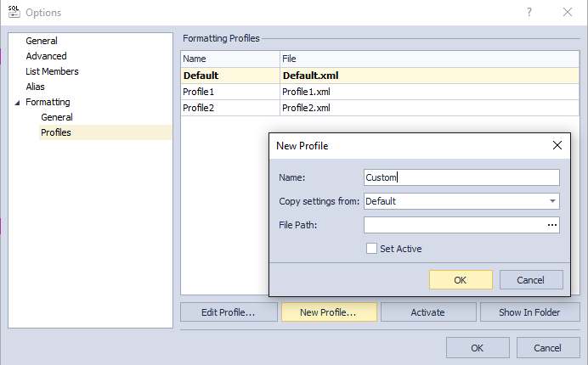
Task: Click the File Path browse ellipsis button
Action: pos(552,225)
